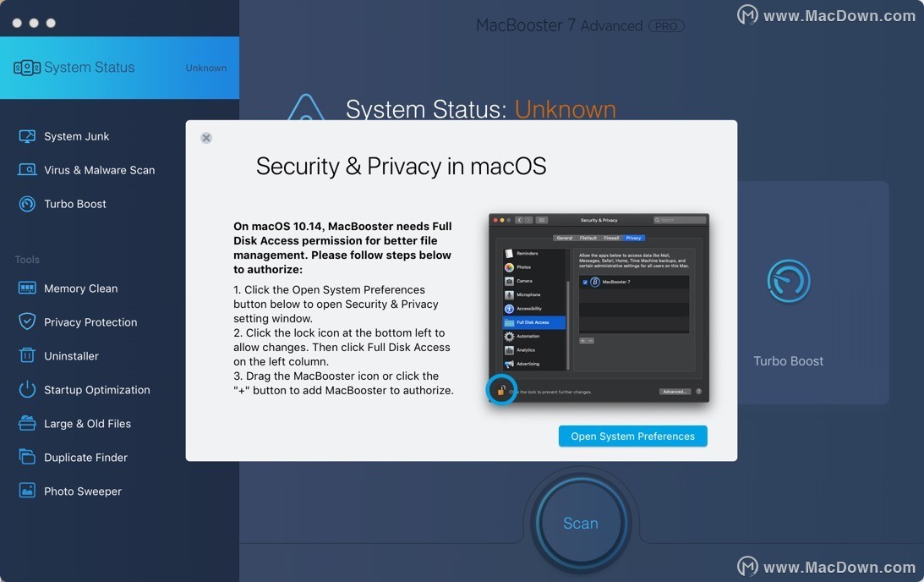This screenshot has width=924, height=582.
Task: Open Privacy Protection tool
Action: click(90, 322)
